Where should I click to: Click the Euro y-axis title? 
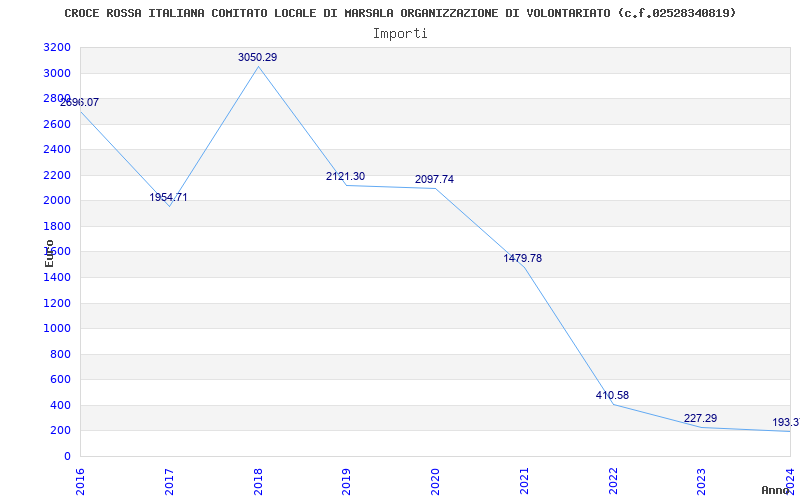coord(49,253)
